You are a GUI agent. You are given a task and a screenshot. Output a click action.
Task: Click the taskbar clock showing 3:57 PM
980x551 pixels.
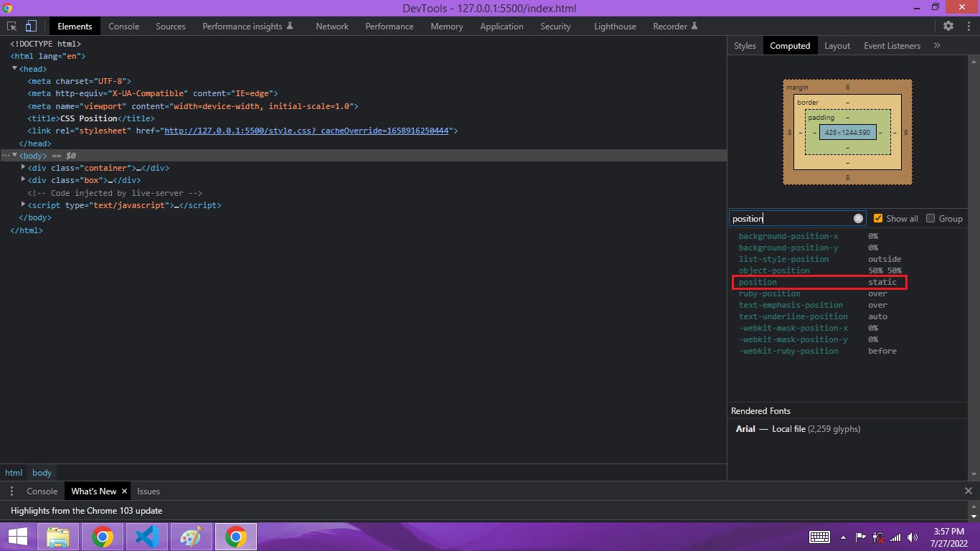(x=948, y=532)
